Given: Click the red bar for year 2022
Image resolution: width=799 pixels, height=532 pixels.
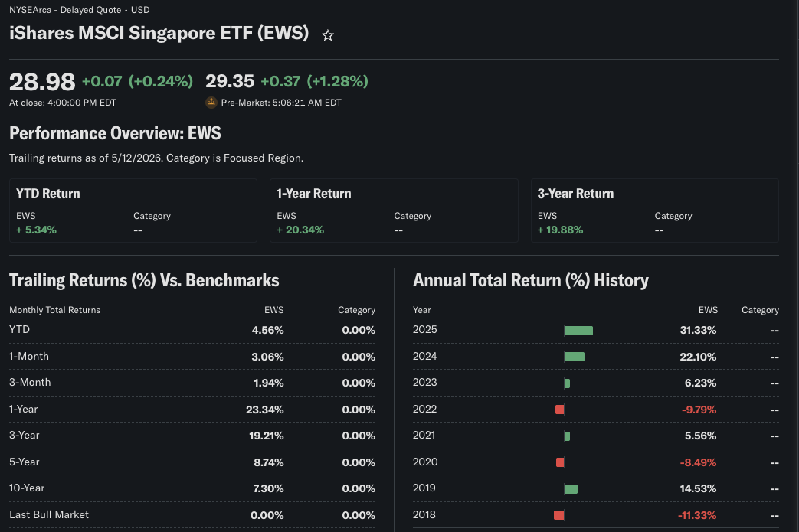Looking at the screenshot, I should [559, 410].
